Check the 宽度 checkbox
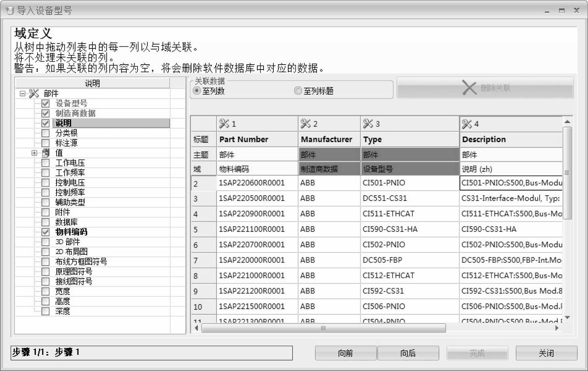This screenshot has height=371, width=588. (45, 291)
